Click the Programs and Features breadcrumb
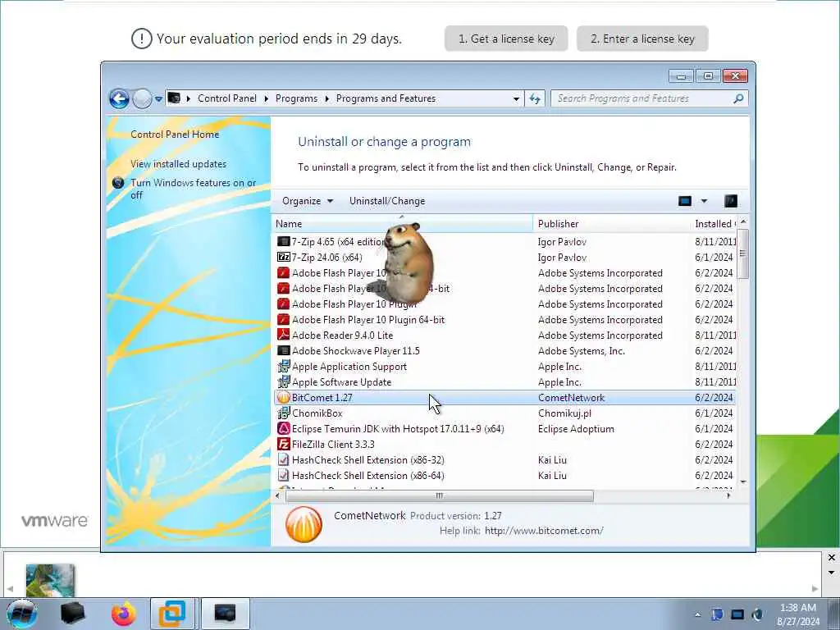Image resolution: width=840 pixels, height=630 pixels. click(x=386, y=98)
